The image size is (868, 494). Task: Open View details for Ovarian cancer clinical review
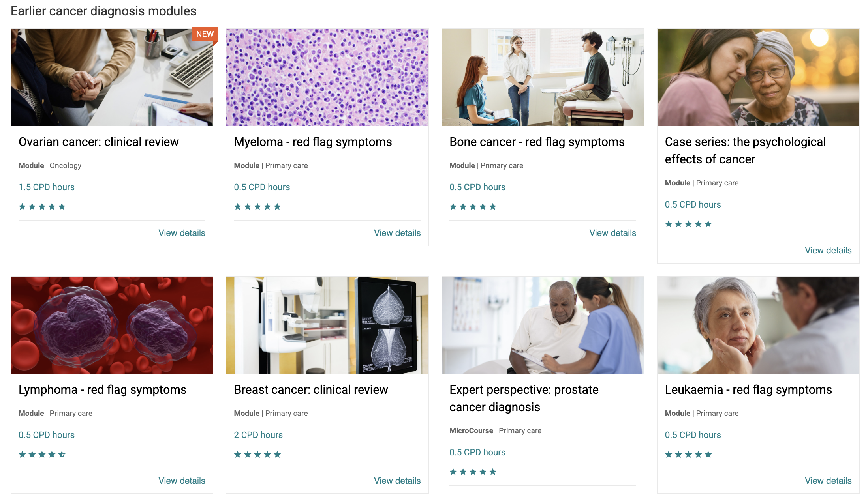click(182, 233)
